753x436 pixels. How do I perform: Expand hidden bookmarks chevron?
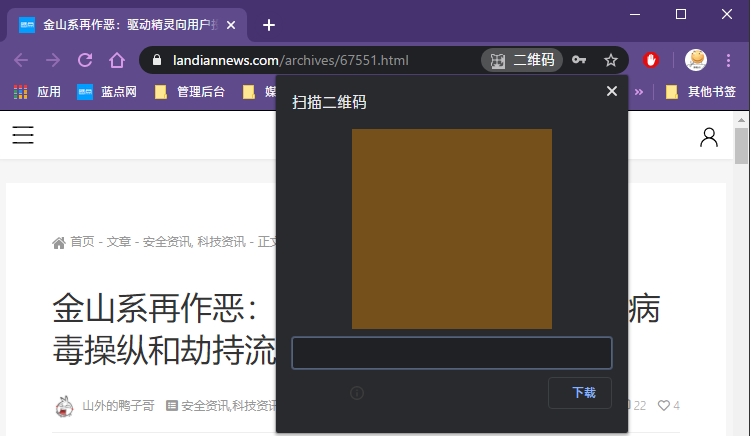pyautogui.click(x=639, y=92)
